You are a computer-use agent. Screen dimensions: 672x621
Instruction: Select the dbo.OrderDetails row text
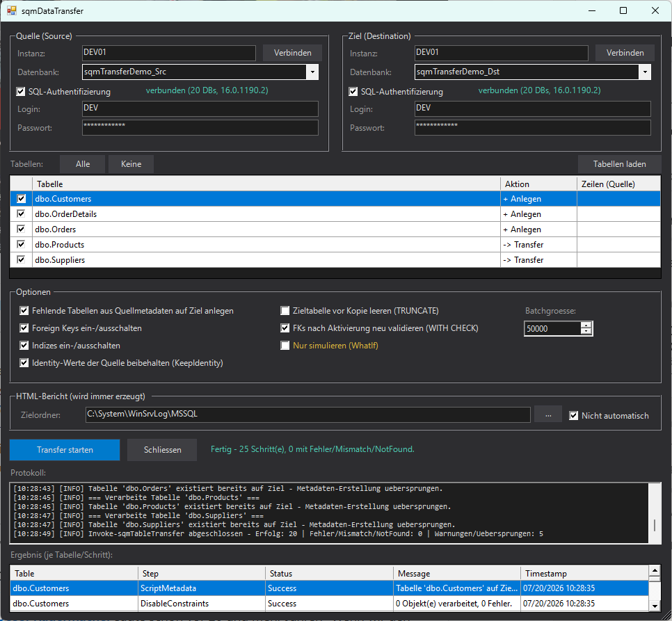(66, 213)
